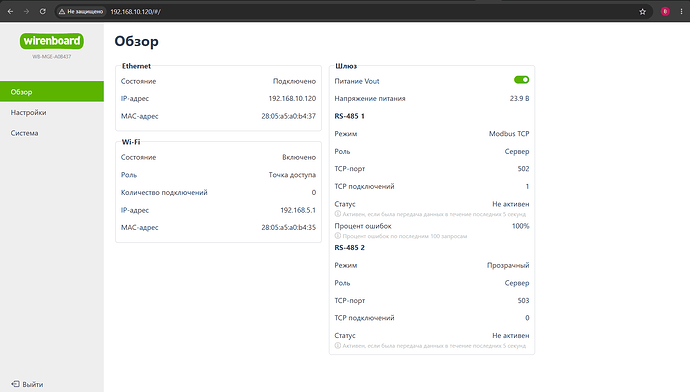Screen dimensions: 690x392
Task: Click the 'Не защищено' security warning badge
Action: pos(81,11)
